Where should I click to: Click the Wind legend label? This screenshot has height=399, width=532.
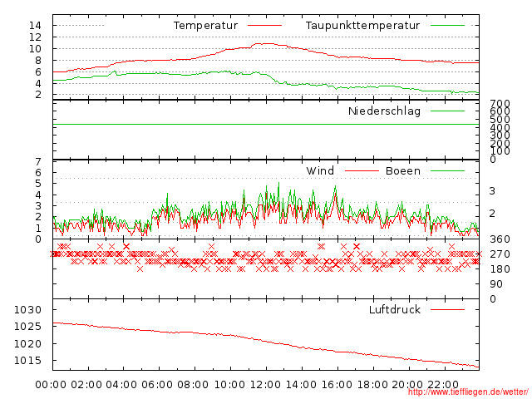[x=320, y=170]
